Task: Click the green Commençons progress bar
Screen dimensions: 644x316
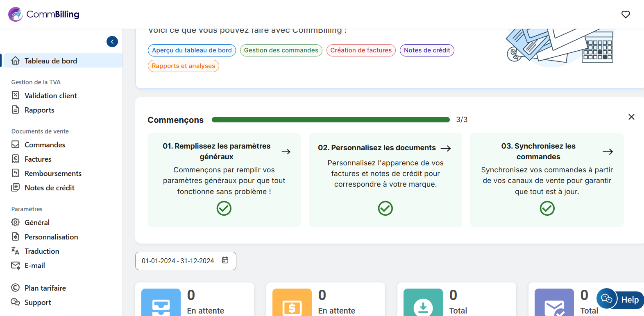Action: [x=331, y=120]
